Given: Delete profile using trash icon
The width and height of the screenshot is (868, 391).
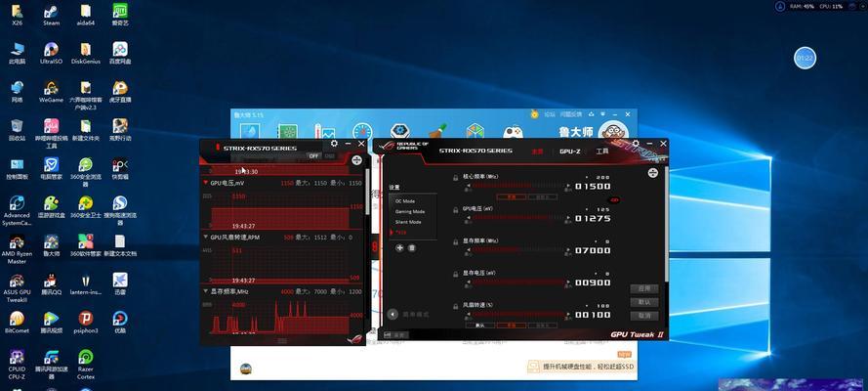Looking at the screenshot, I should pos(412,247).
